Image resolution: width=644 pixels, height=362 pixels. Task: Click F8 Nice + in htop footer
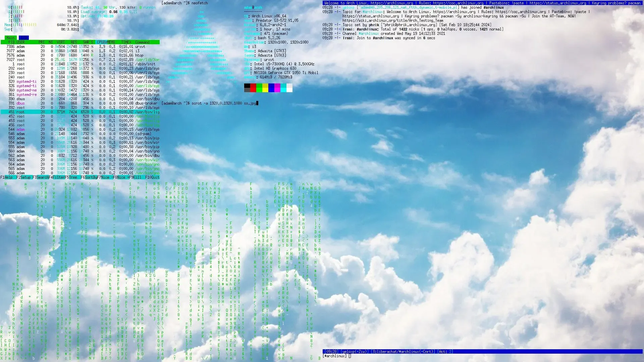coord(121,177)
